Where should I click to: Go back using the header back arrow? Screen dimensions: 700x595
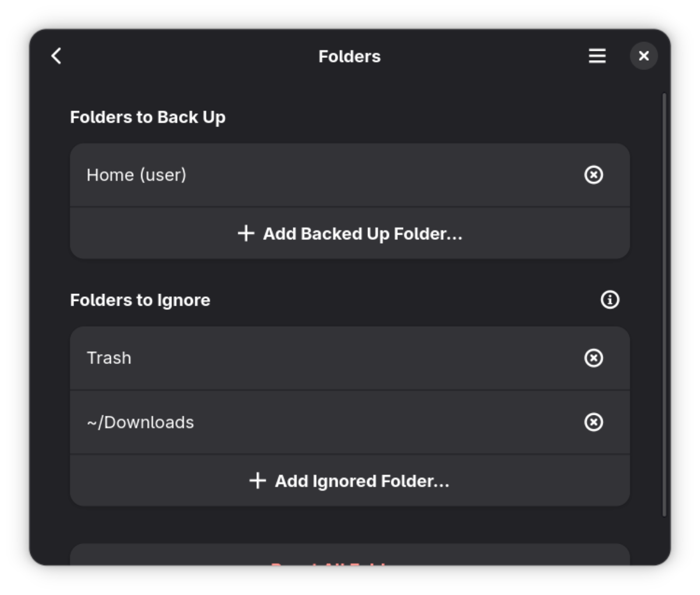coord(56,56)
